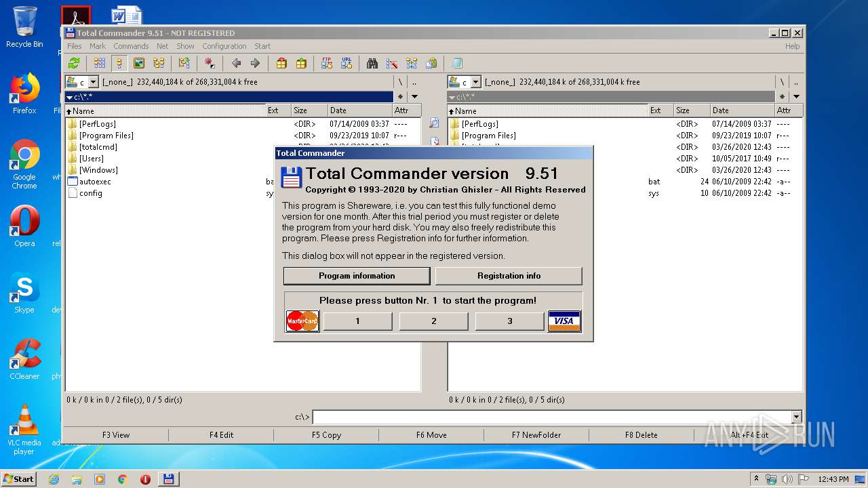Viewport: 868px width, 488px height.
Task: Go back with the left arrow icon
Action: point(236,63)
